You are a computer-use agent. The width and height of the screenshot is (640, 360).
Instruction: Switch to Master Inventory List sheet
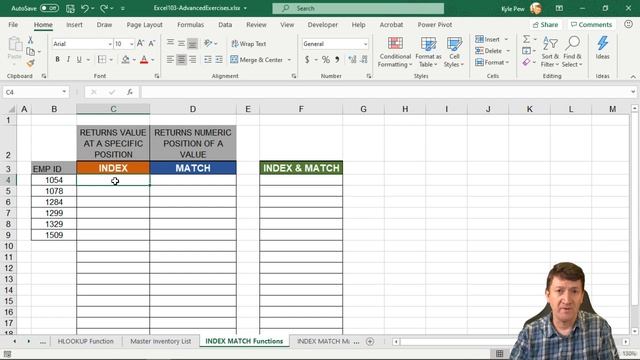click(x=160, y=341)
